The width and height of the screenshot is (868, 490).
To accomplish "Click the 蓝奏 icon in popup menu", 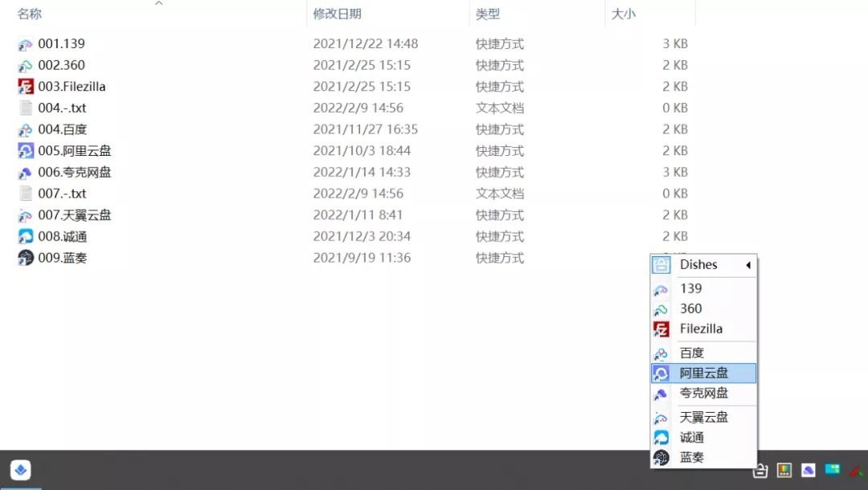I will point(661,458).
